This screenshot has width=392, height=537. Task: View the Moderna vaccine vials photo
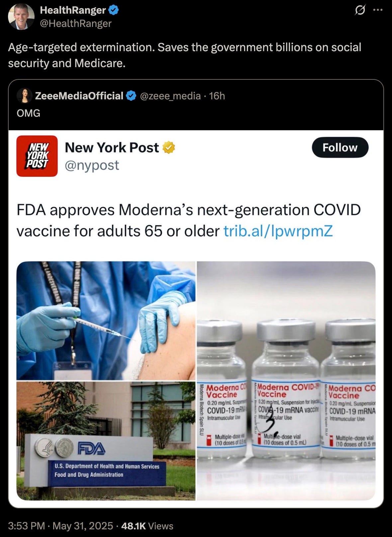(286, 381)
